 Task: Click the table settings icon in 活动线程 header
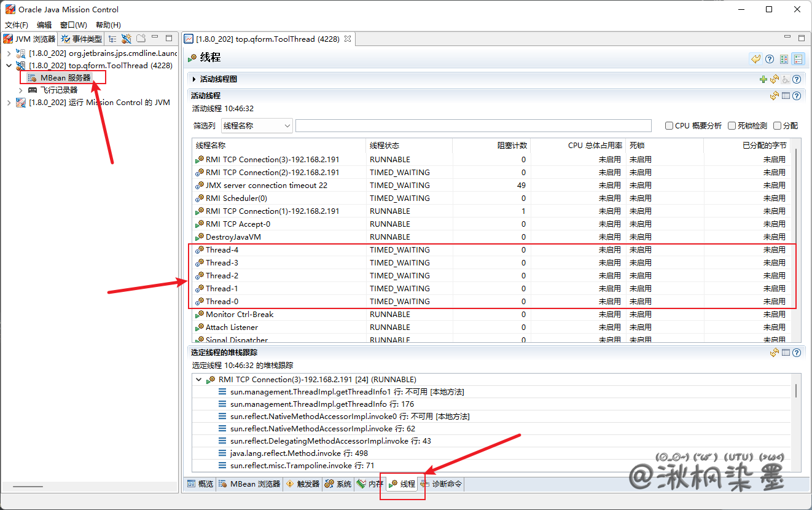click(786, 96)
